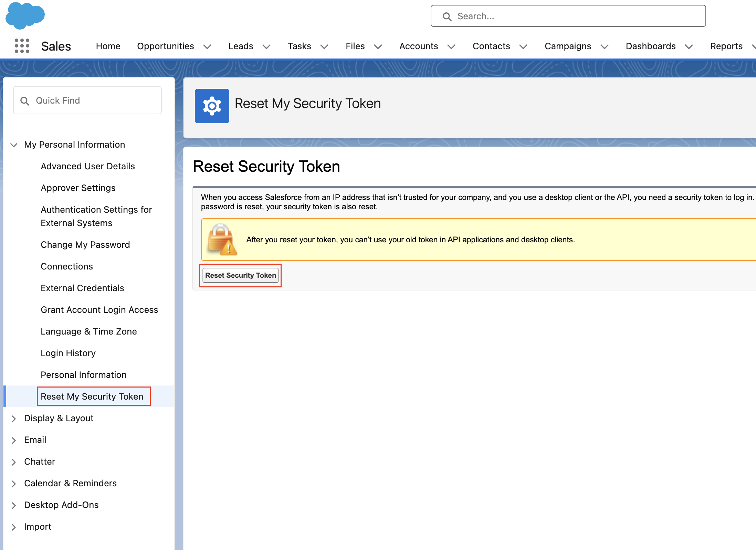Image resolution: width=756 pixels, height=550 pixels.
Task: Click Calendar & Reminders label
Action: (x=71, y=483)
